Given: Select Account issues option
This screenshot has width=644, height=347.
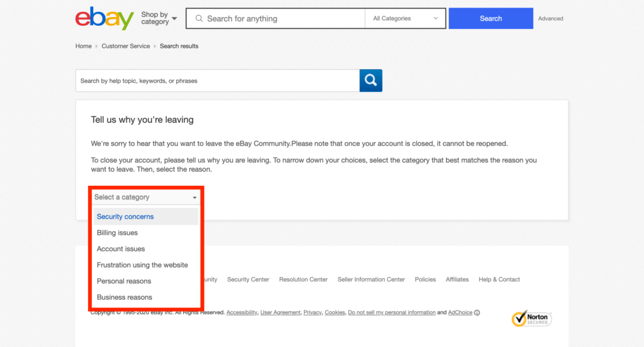Looking at the screenshot, I should 121,249.
